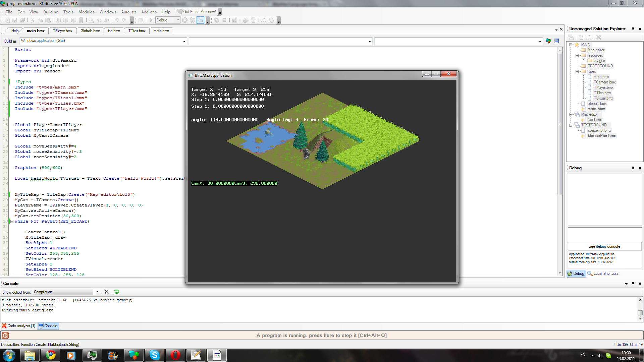644x362 pixels.
Task: Toggle auto-hide pin on the Debug panel
Action: pos(633,168)
